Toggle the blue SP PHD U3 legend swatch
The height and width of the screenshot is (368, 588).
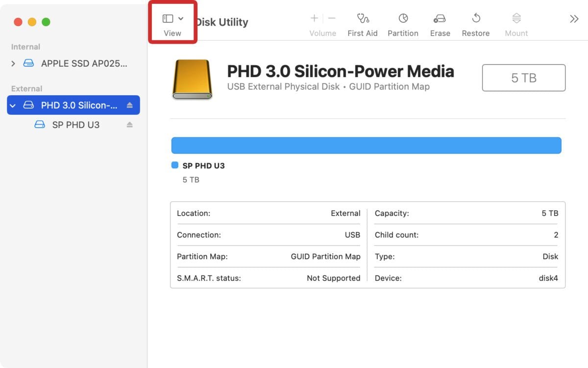pos(174,165)
